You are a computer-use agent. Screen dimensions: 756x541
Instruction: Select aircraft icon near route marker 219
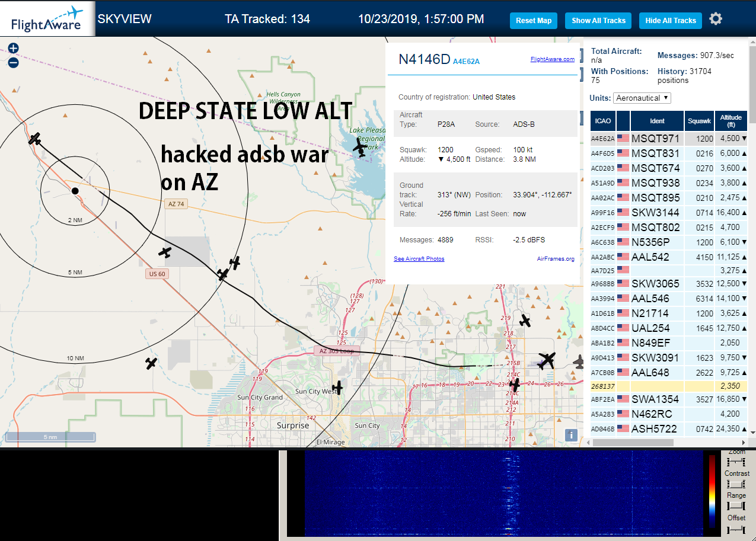(x=525, y=321)
